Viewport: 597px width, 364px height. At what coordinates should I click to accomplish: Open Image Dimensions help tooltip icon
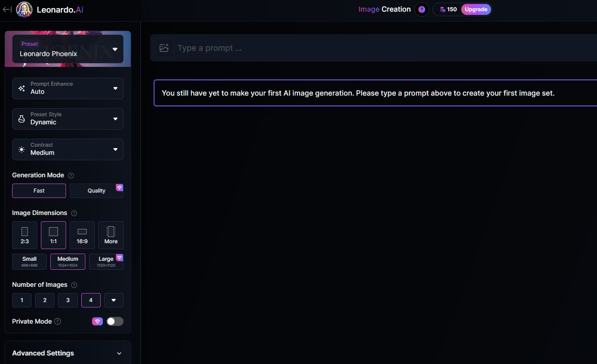coord(74,213)
